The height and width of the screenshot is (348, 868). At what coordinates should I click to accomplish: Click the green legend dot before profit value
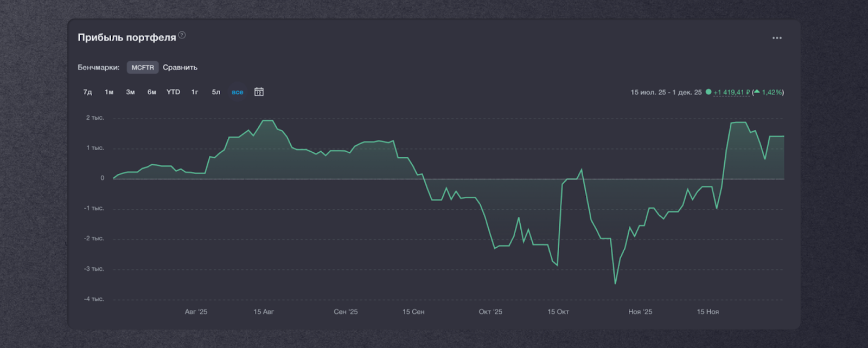708,92
